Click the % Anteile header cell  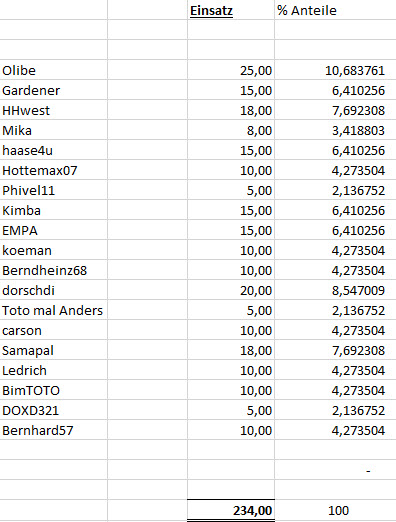point(335,10)
